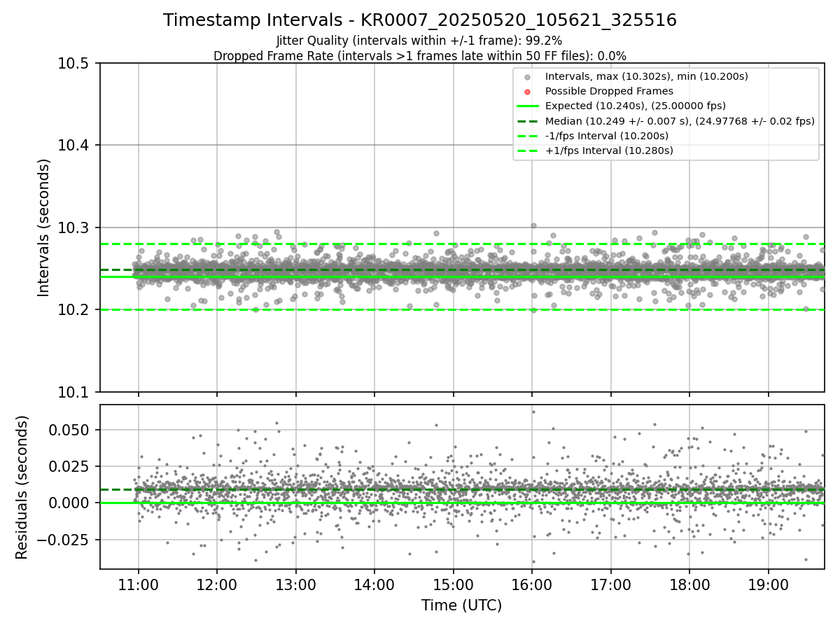Select legend entry '+1/fps Interval (10.280s)'
The height and width of the screenshot is (630, 840).
point(609,150)
